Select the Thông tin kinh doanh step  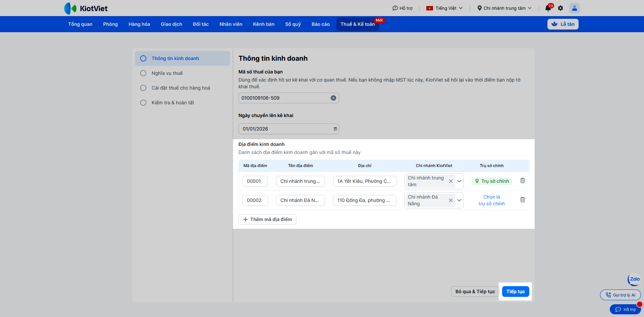coord(182,58)
